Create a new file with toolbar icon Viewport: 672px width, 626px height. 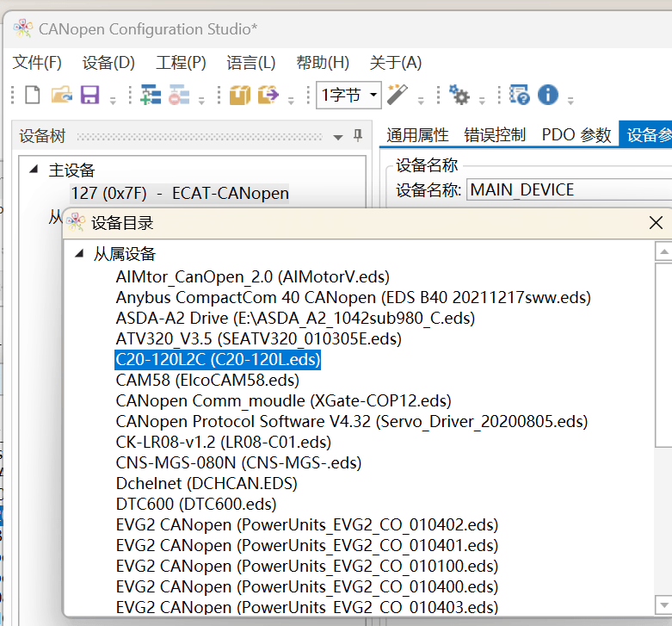[33, 95]
